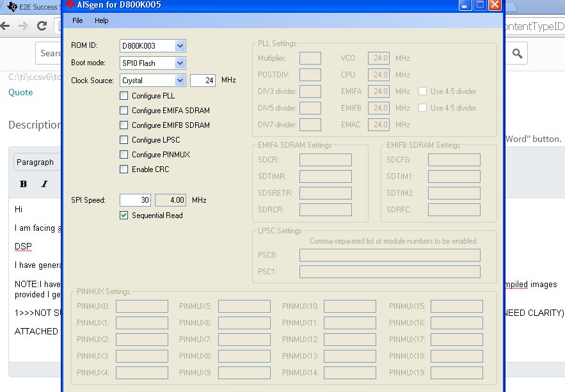Open the ROM ID dropdown
The height and width of the screenshot is (392, 565).
[180, 45]
